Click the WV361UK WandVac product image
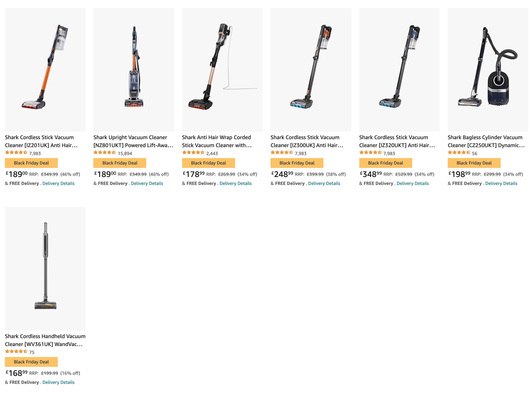The width and height of the screenshot is (532, 402). coord(45,268)
